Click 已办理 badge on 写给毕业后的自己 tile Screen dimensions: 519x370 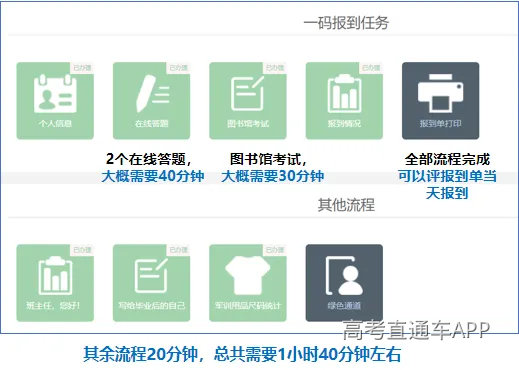pyautogui.click(x=178, y=250)
